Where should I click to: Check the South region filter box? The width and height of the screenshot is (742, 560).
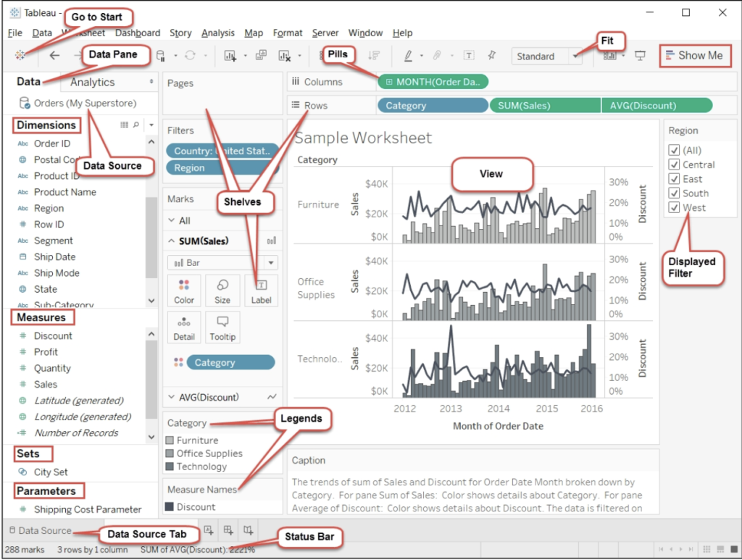point(673,193)
